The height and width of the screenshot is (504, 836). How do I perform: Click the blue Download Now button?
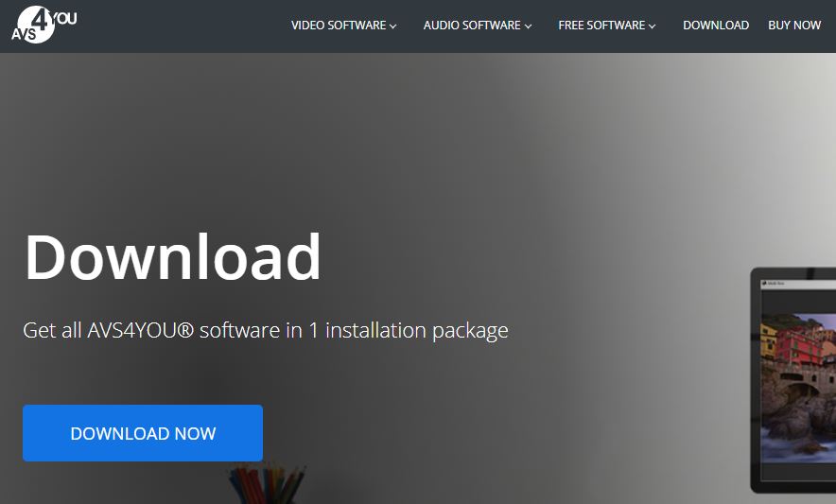click(143, 433)
